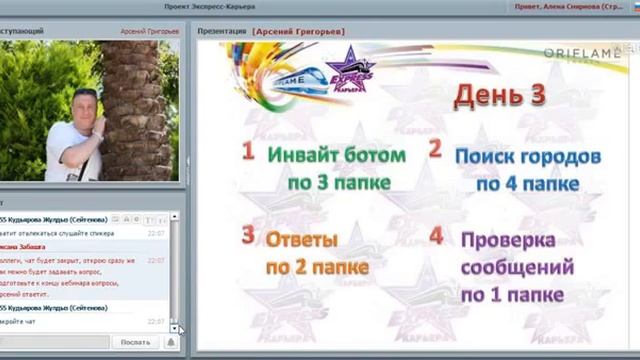Click the 'A' font icon in chat header
The width and height of the screenshot is (640, 360).
127,220
